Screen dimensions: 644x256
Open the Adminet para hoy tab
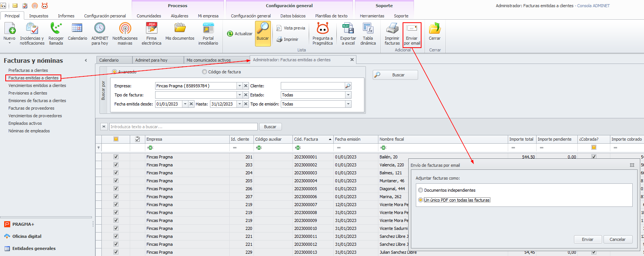[151, 60]
